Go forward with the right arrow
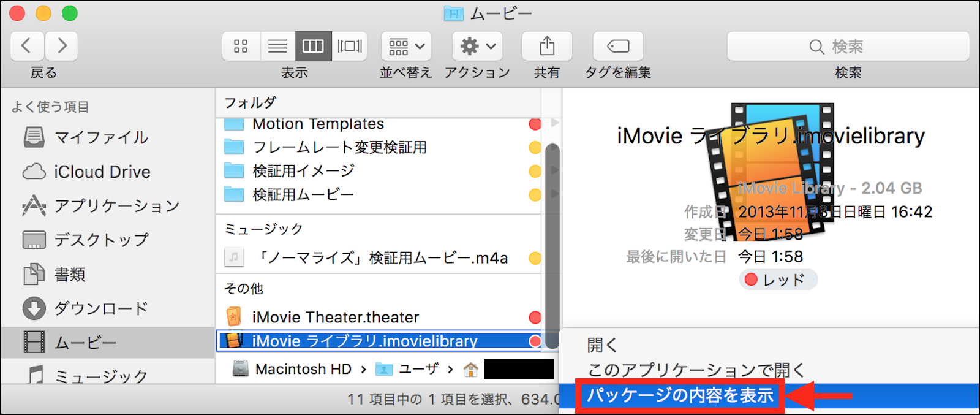Viewport: 980px width, 415px height. pyautogui.click(x=61, y=47)
